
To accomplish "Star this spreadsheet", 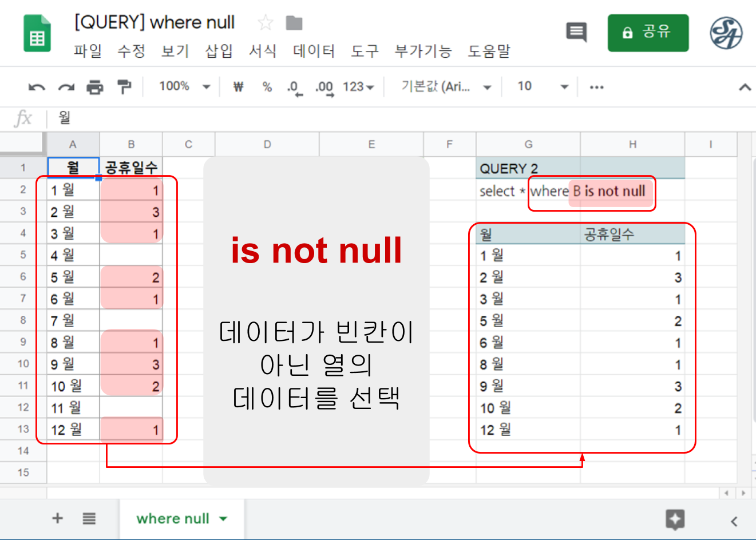I will pos(265,22).
